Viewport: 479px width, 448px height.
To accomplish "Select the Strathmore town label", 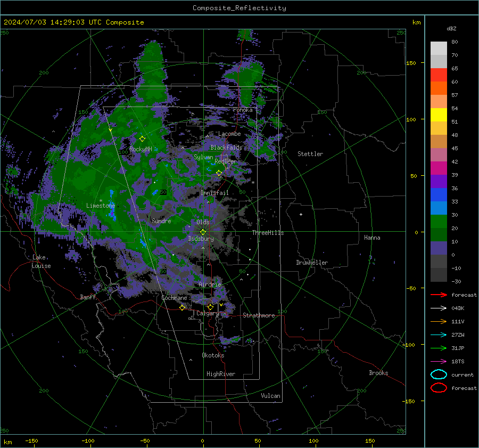I will pos(259,315).
